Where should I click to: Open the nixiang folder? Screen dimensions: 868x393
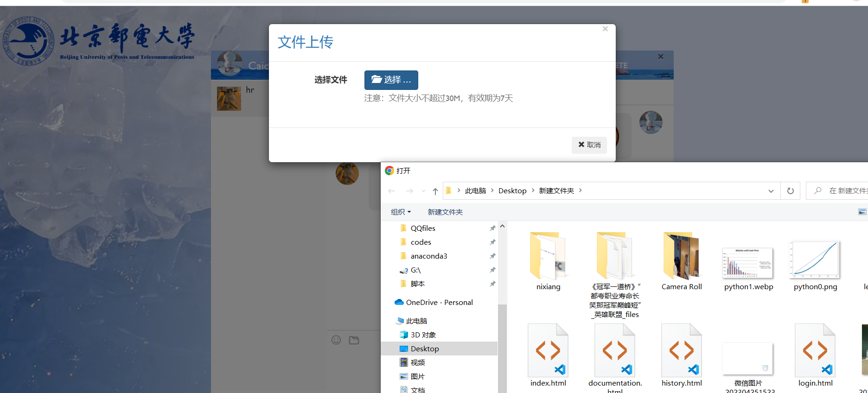pyautogui.click(x=548, y=256)
